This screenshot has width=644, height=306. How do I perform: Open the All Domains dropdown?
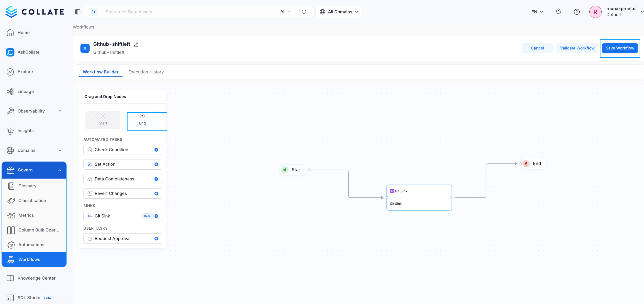(x=339, y=12)
